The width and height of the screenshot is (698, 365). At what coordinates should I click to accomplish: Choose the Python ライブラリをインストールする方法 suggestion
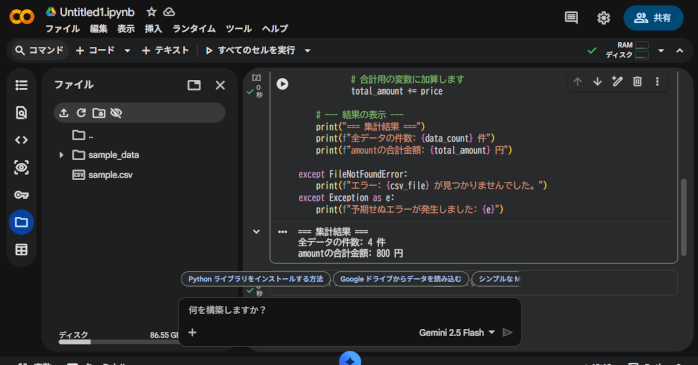pos(256,279)
